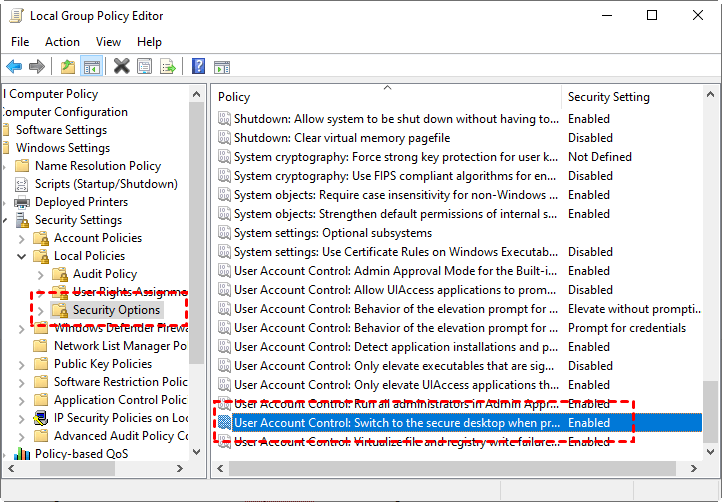Open the Action menu
Viewport: 722px width, 502px height.
pos(62,42)
